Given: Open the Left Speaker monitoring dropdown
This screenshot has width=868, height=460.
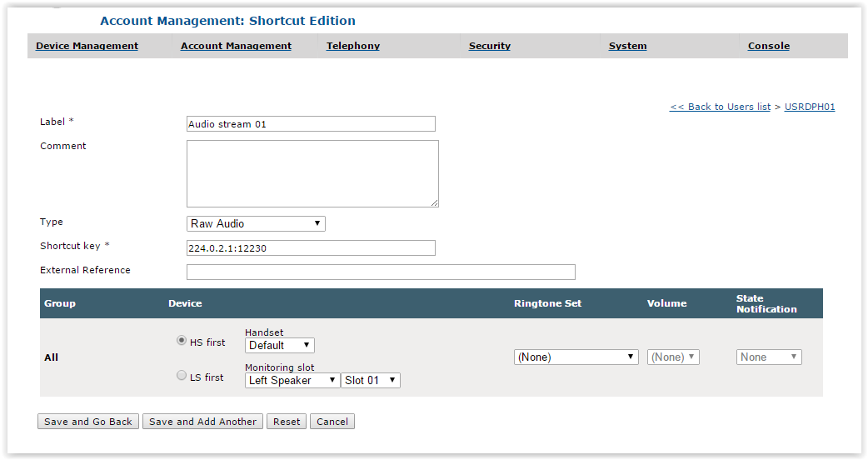Looking at the screenshot, I should coord(292,380).
